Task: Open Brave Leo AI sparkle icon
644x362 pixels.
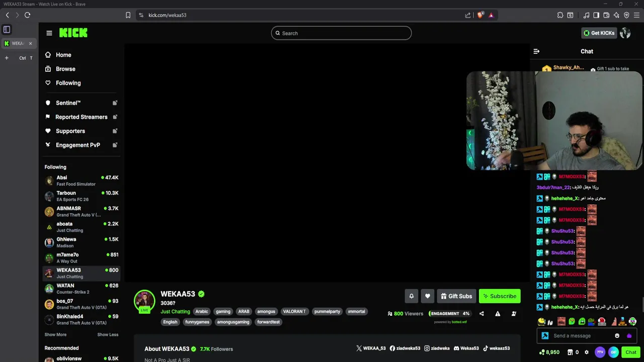Action: [x=616, y=15]
